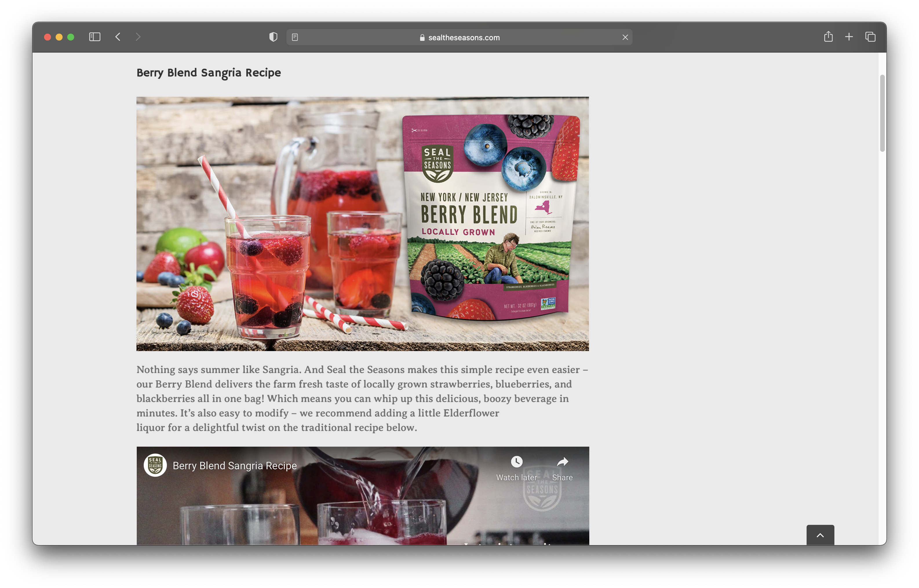Go back to the previous page

click(118, 37)
